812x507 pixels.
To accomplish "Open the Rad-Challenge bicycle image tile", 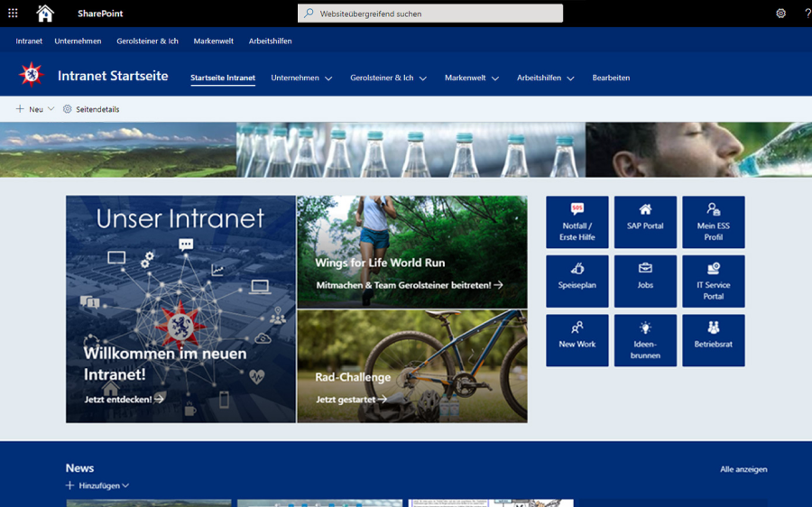I will click(x=412, y=366).
